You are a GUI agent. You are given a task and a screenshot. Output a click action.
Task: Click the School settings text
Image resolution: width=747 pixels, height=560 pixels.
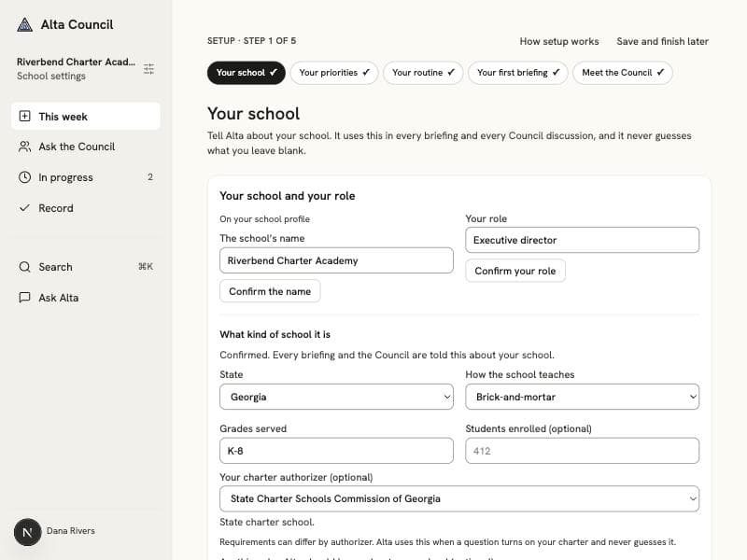[51, 77]
